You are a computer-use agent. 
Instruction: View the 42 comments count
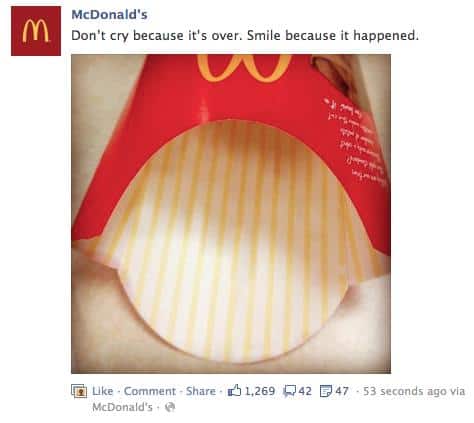click(x=305, y=391)
